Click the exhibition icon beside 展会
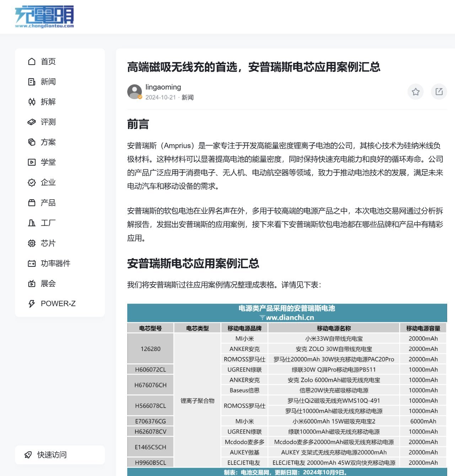Viewport: 455px width, 476px height. [x=32, y=283]
